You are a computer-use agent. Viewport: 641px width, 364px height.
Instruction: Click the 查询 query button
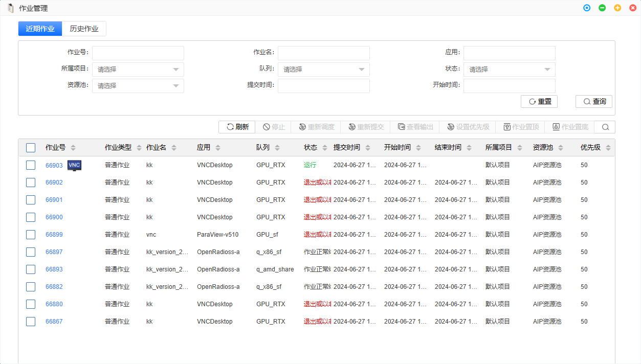[594, 102]
